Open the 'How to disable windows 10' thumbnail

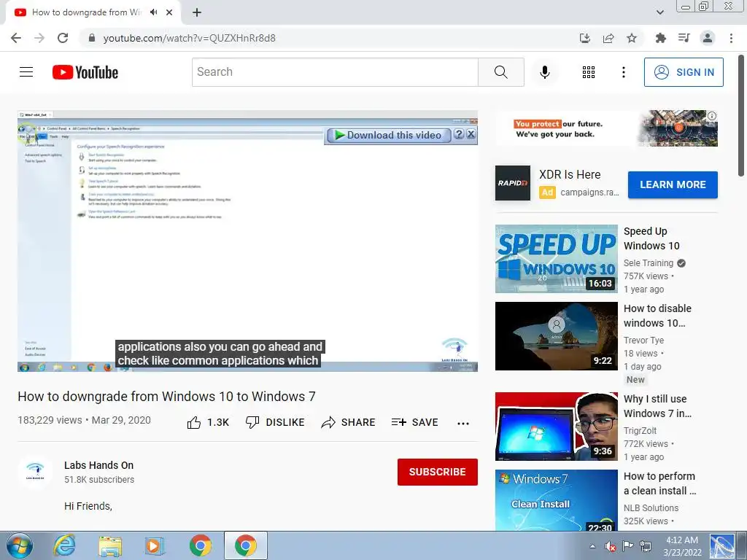click(557, 336)
